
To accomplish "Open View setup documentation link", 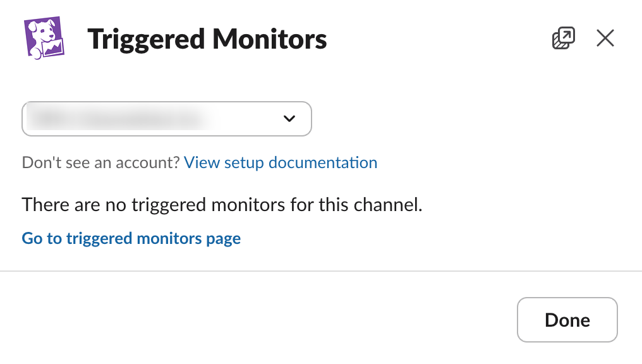I will tap(280, 162).
